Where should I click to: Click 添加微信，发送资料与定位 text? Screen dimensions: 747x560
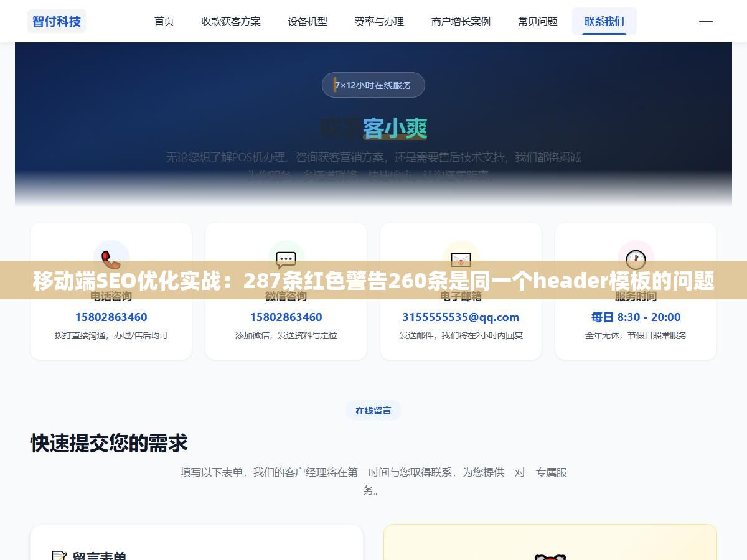pos(286,335)
